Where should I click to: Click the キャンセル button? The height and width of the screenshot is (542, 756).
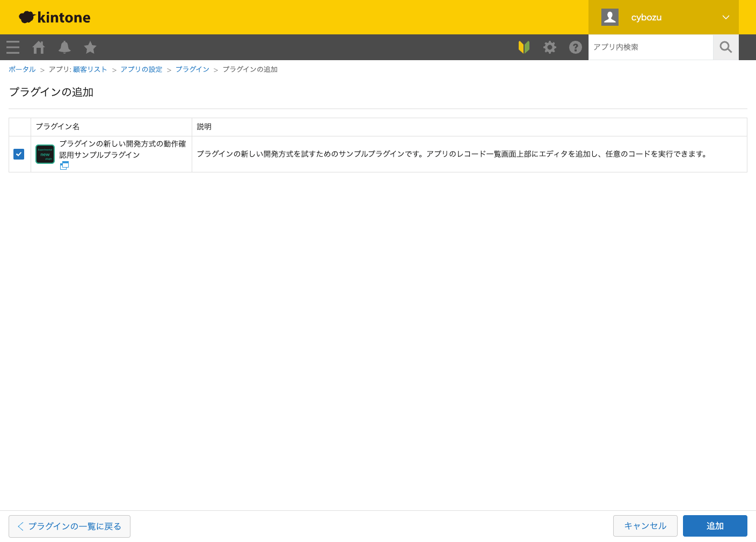(x=645, y=526)
